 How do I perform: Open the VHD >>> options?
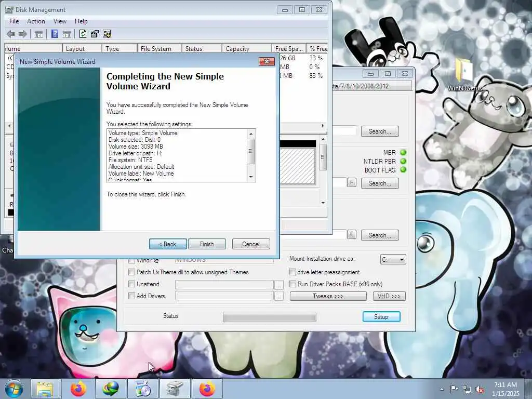389,296
